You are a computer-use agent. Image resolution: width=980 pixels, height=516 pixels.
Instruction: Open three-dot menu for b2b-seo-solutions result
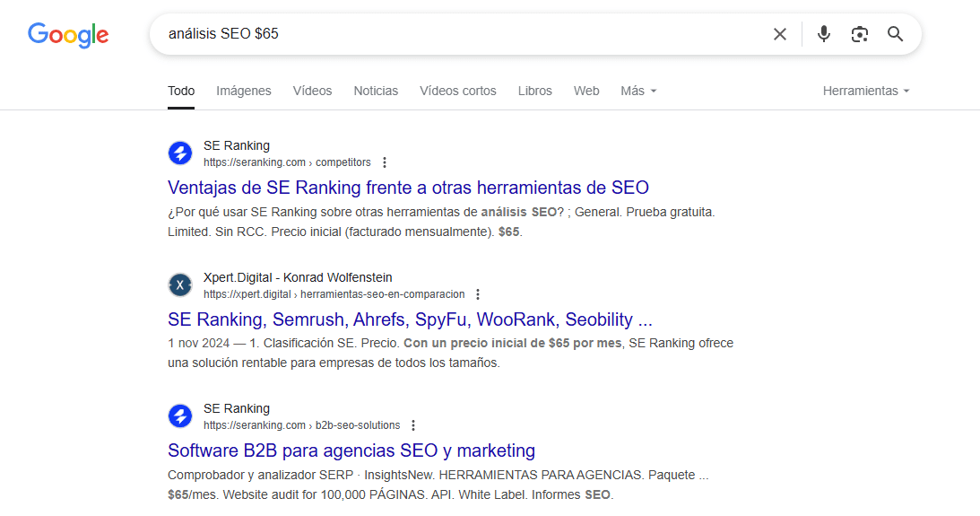pos(413,425)
